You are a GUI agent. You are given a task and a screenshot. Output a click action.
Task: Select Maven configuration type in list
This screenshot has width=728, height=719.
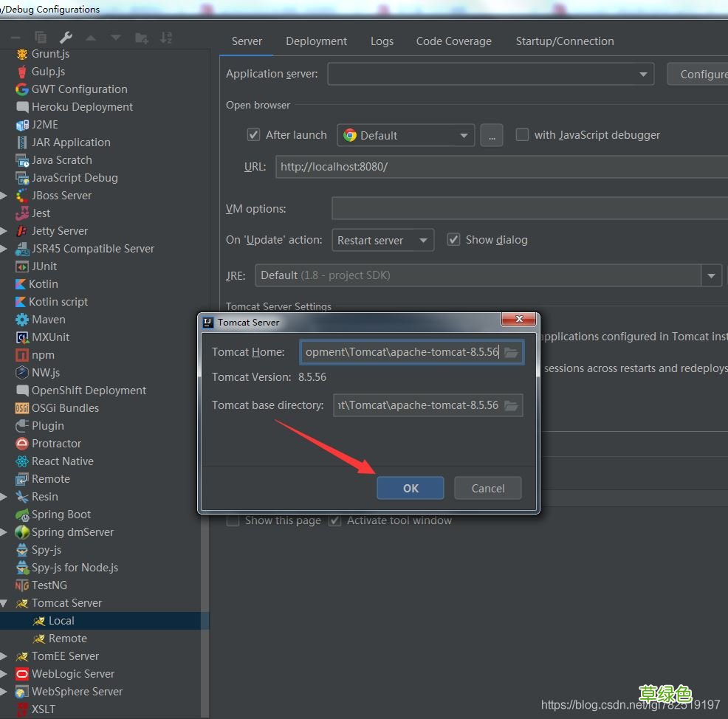pos(48,320)
